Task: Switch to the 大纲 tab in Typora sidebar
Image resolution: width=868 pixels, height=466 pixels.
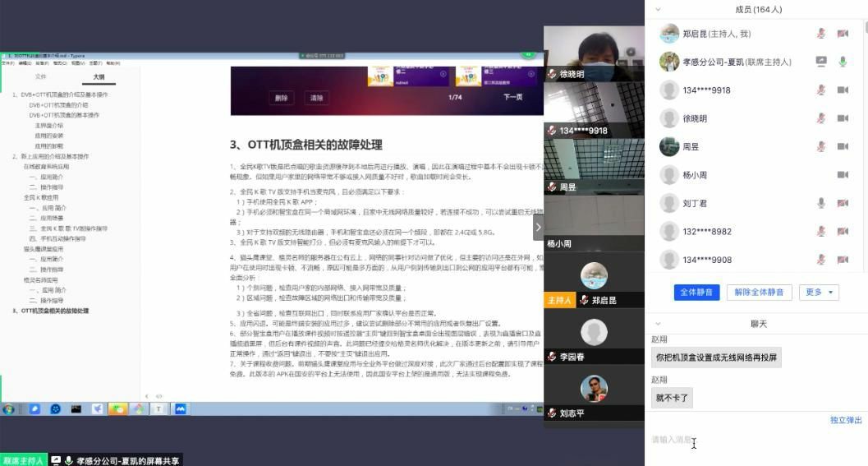Action: 99,77
